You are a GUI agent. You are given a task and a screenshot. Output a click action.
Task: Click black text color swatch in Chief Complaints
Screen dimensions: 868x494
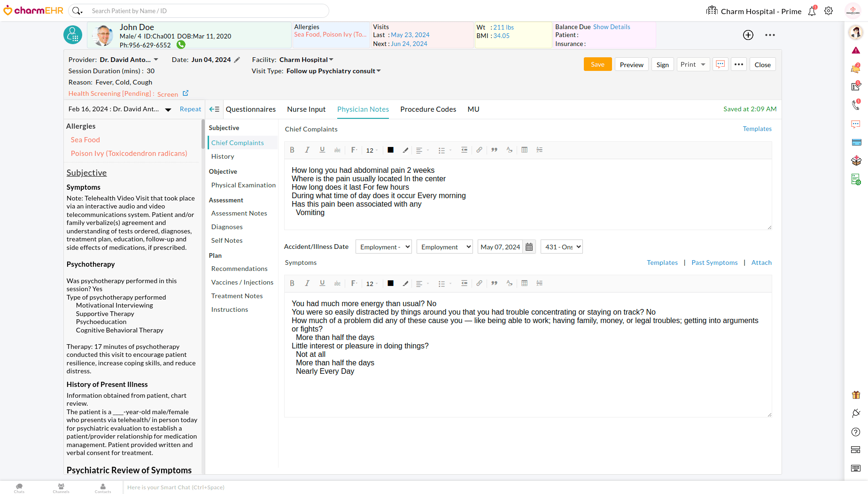coord(390,150)
